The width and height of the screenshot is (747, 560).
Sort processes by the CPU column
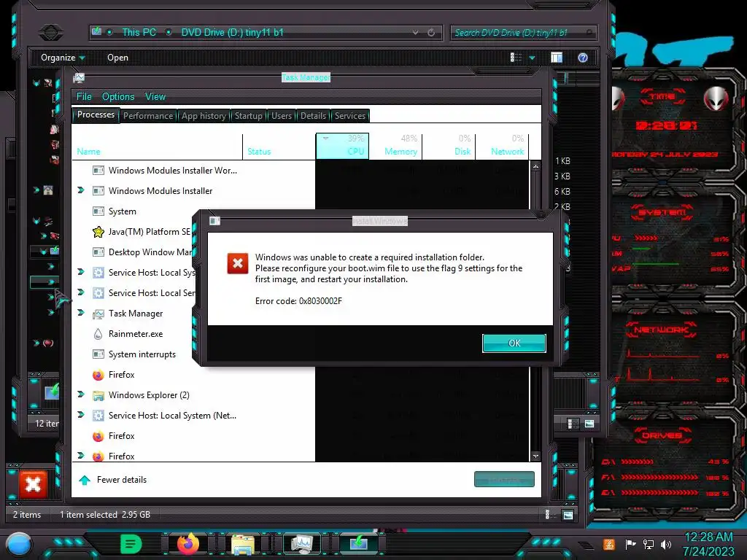coord(342,146)
